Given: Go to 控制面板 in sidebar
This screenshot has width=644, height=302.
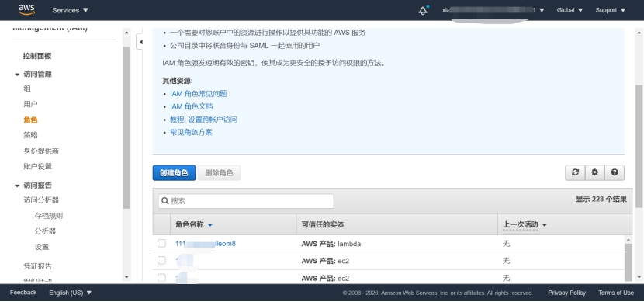Looking at the screenshot, I should coord(37,57).
